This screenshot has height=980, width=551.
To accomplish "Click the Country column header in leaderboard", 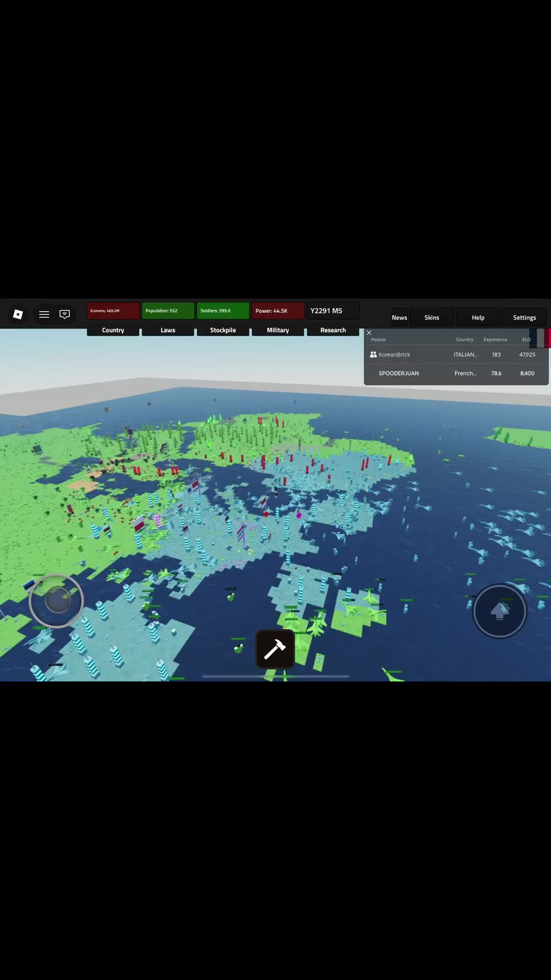I will click(464, 339).
